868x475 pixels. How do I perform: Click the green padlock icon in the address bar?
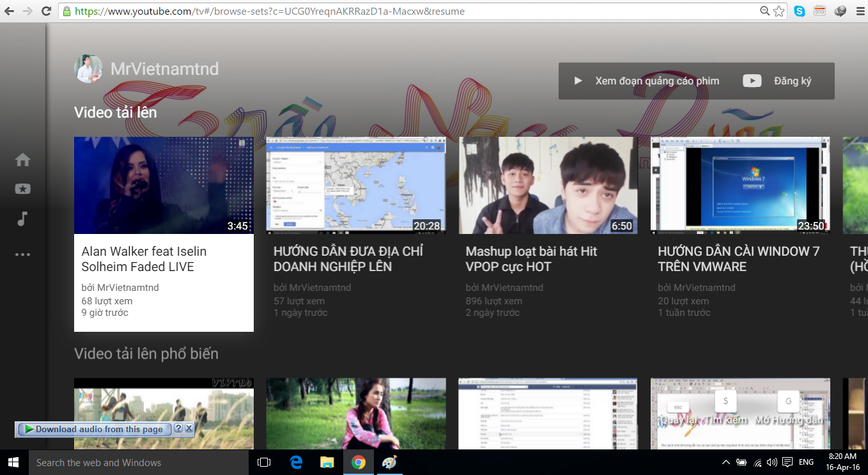[x=66, y=12]
